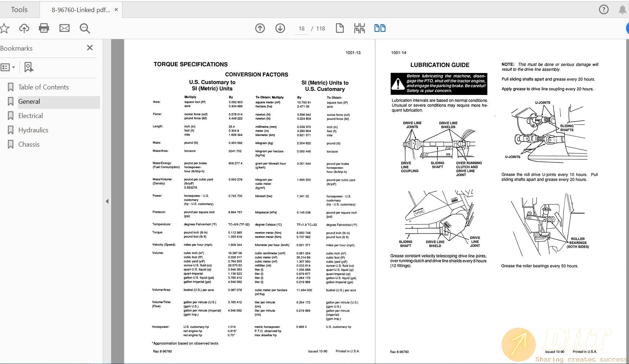Screen dimensions: 629x364
Task: Select the single page view icon
Action: (340, 28)
